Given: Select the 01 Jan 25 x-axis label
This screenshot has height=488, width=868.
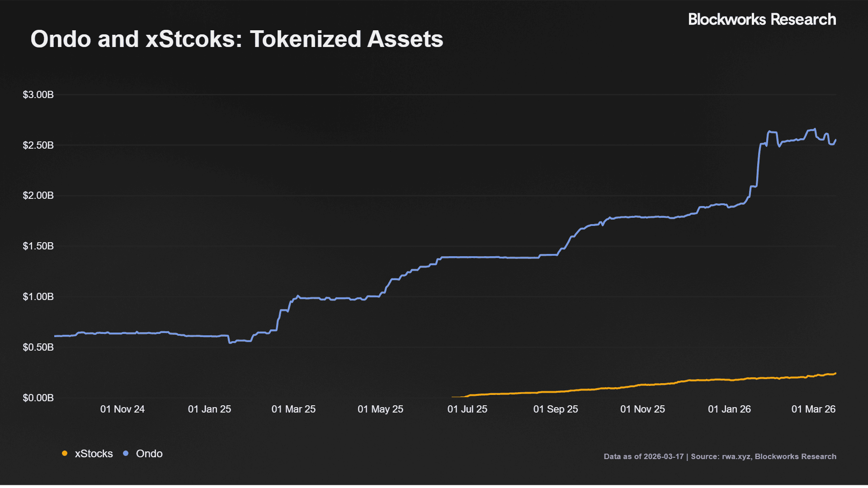Looking at the screenshot, I should 209,409.
